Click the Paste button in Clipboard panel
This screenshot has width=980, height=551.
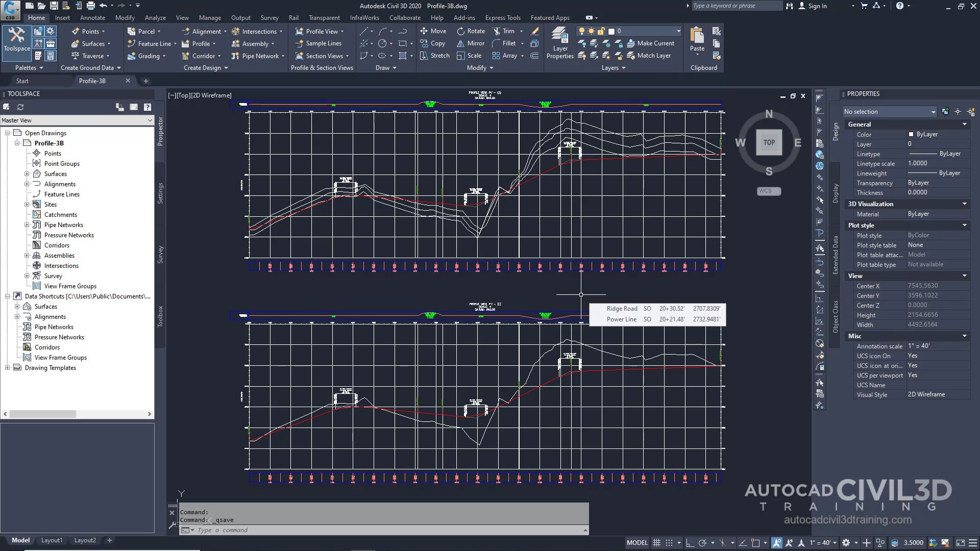pos(696,38)
